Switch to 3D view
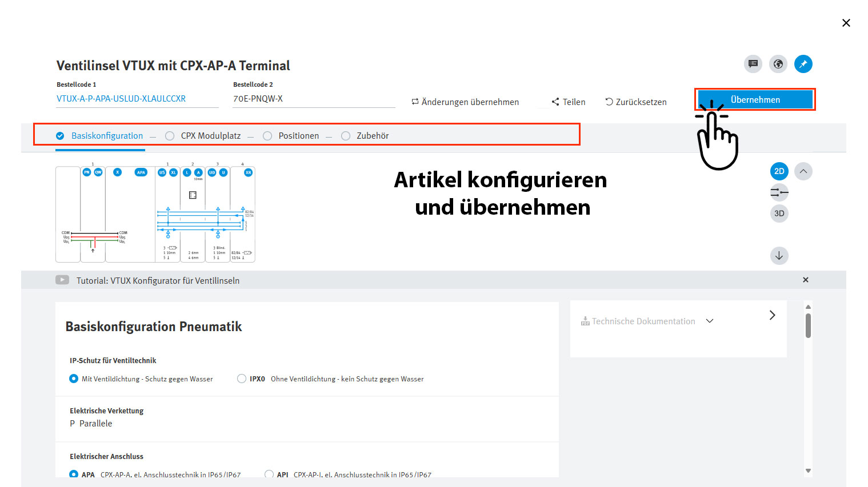The width and height of the screenshot is (868, 487). click(x=779, y=214)
